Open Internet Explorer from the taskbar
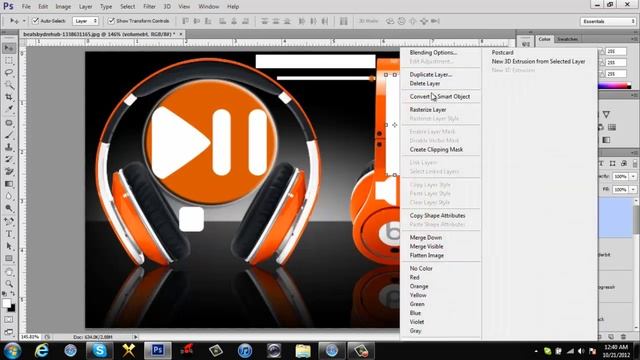The image size is (640, 360). click(x=42, y=351)
